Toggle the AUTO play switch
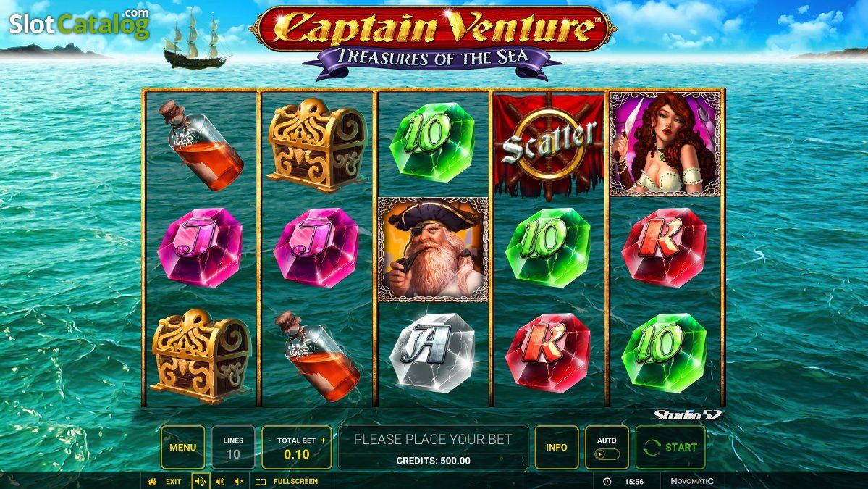 [x=607, y=454]
